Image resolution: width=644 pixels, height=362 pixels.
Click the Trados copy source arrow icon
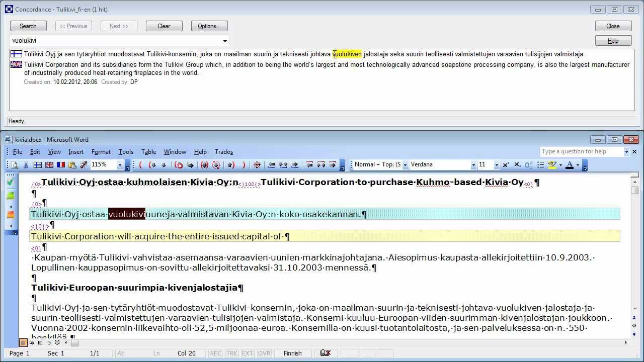[x=190, y=164]
